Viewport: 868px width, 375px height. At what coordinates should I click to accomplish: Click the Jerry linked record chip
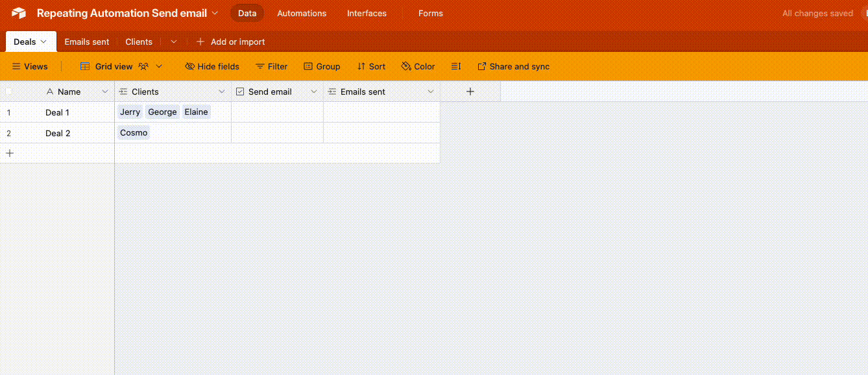pyautogui.click(x=130, y=112)
